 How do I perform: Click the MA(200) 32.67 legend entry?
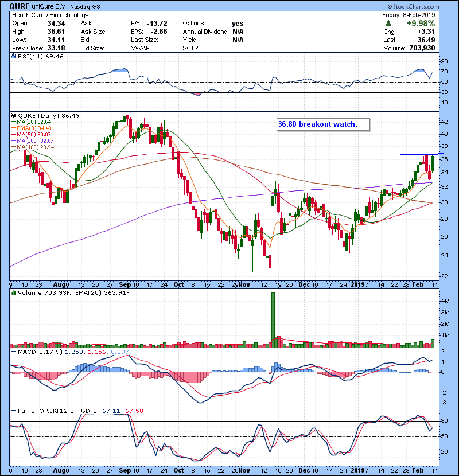coord(33,141)
